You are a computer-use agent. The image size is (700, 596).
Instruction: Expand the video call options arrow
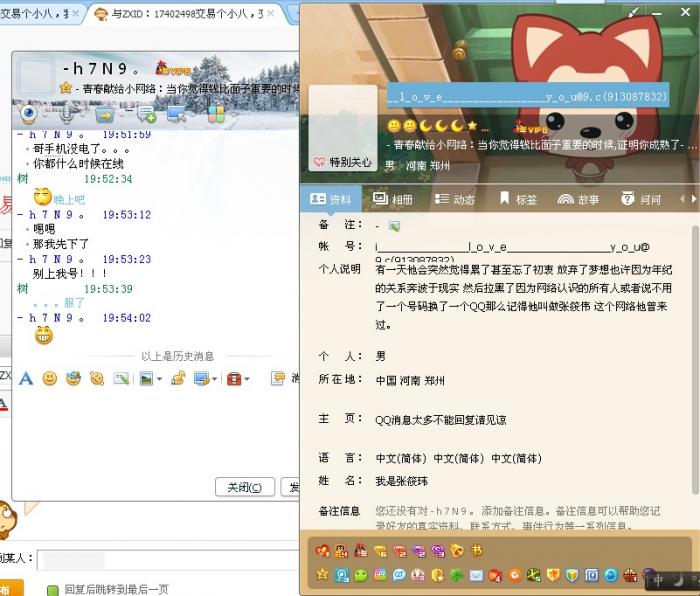[44, 115]
